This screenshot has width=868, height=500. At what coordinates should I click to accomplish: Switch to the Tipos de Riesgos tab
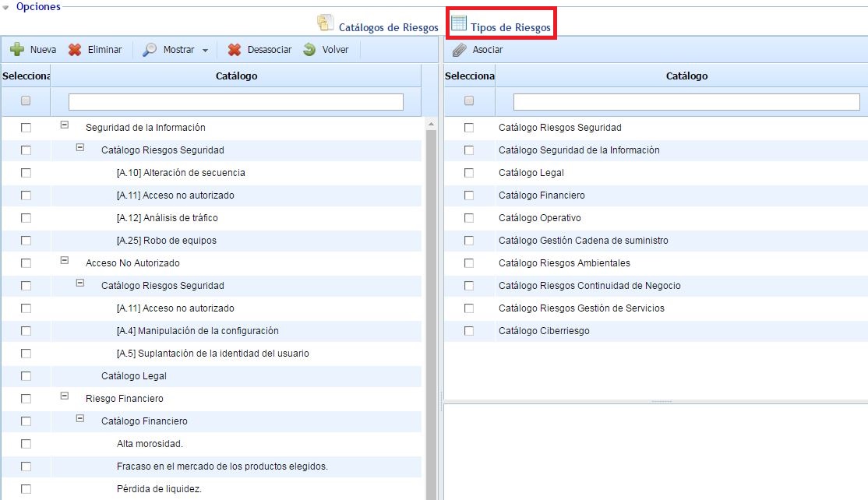[x=510, y=27]
